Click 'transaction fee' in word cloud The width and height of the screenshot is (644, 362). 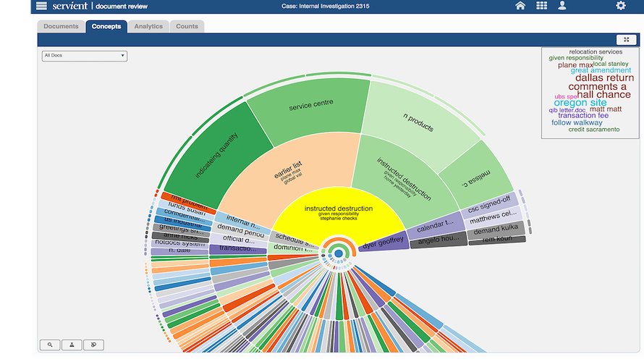[583, 115]
